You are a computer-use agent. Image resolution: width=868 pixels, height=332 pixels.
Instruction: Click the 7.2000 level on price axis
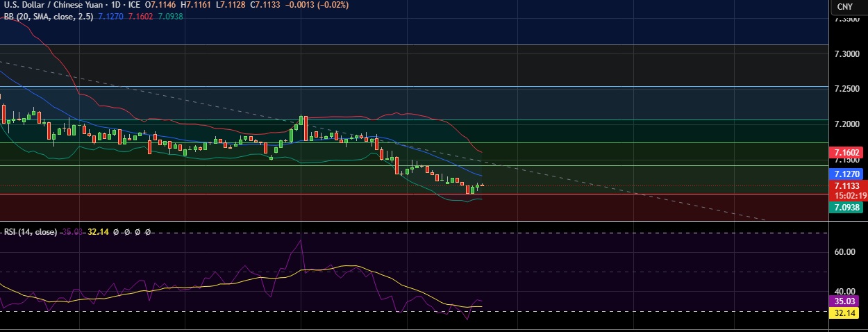click(846, 124)
